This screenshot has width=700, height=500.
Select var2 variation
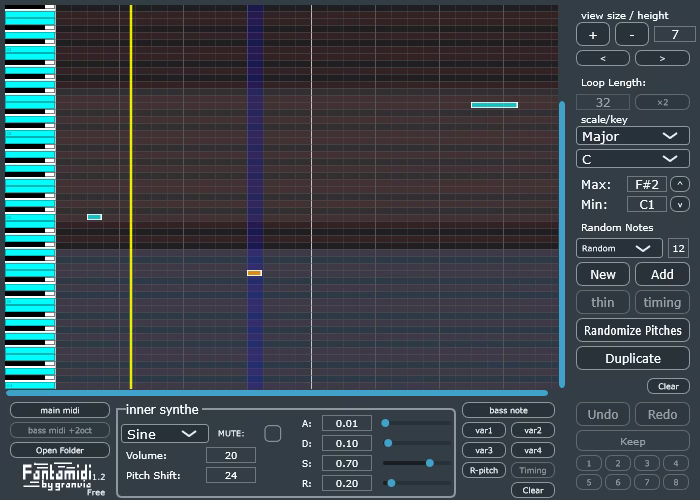pyautogui.click(x=533, y=430)
